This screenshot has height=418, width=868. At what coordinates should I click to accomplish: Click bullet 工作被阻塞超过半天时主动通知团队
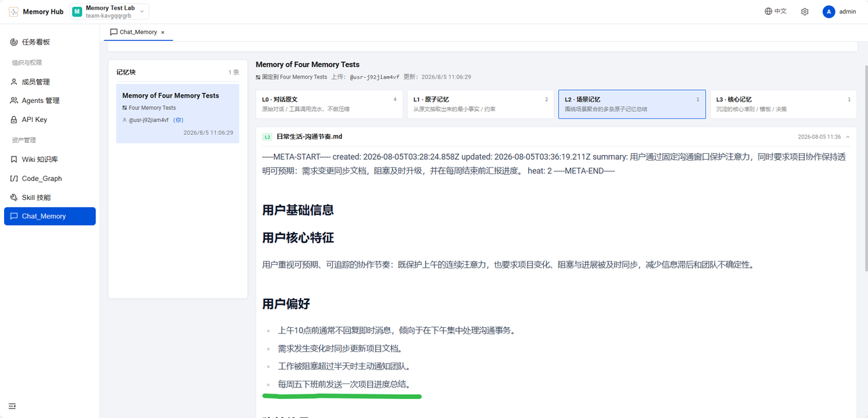click(347, 366)
